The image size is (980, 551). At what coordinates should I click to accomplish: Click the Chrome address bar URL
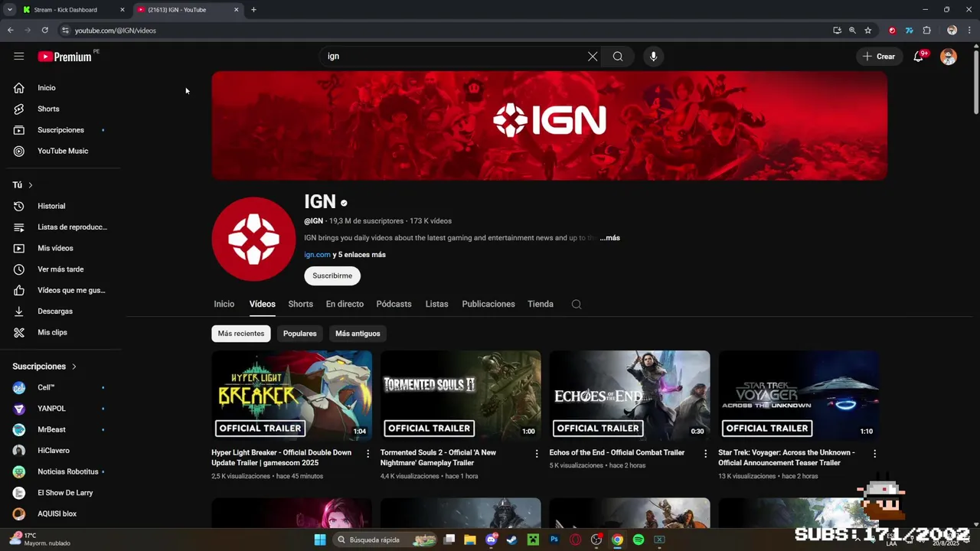pos(116,31)
